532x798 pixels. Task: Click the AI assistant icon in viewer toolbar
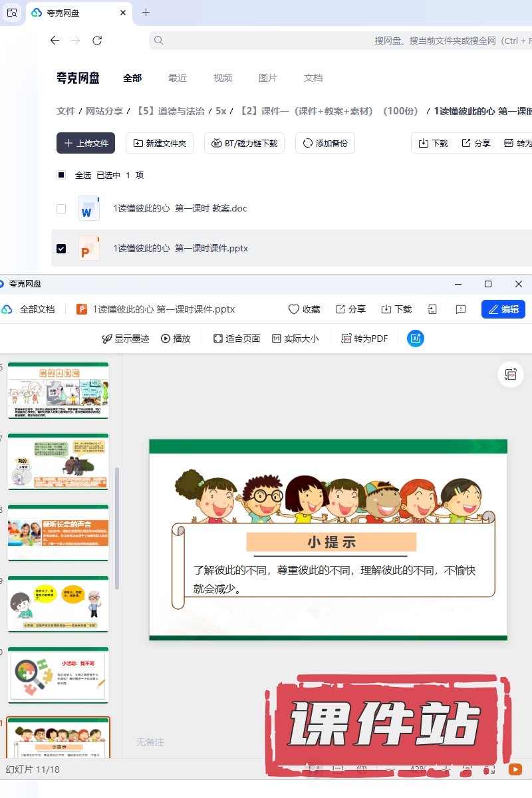[416, 338]
